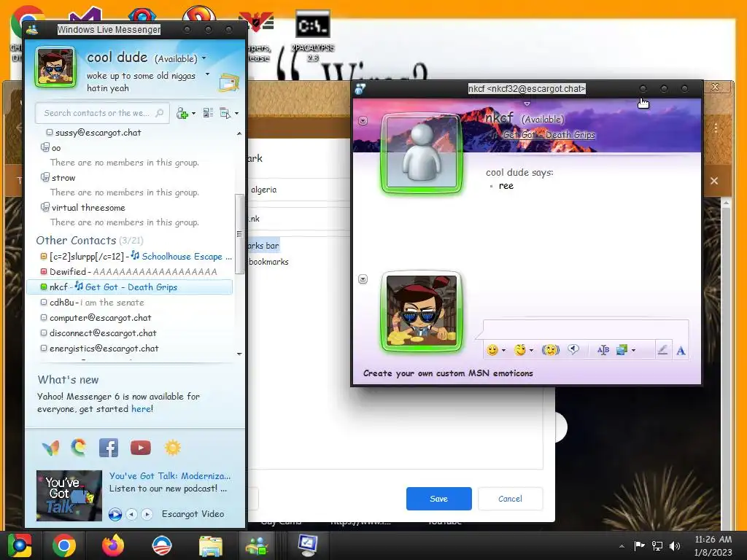Open dropdown arrow beside smiley emoticon

pyautogui.click(x=503, y=351)
